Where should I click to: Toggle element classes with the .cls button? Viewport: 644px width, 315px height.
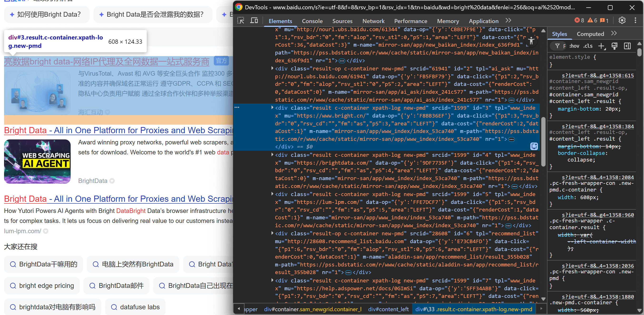(588, 46)
